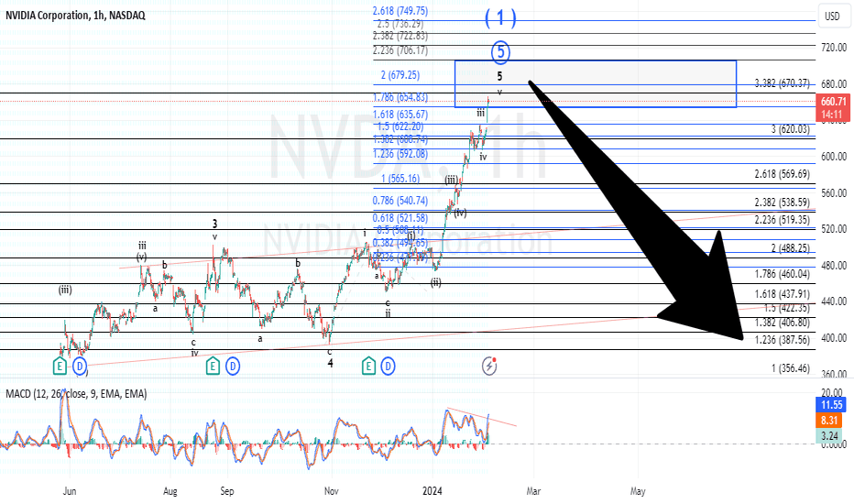The image size is (854, 504).
Task: Click the Fib label 0.618 (521.58)
Action: 400,218
